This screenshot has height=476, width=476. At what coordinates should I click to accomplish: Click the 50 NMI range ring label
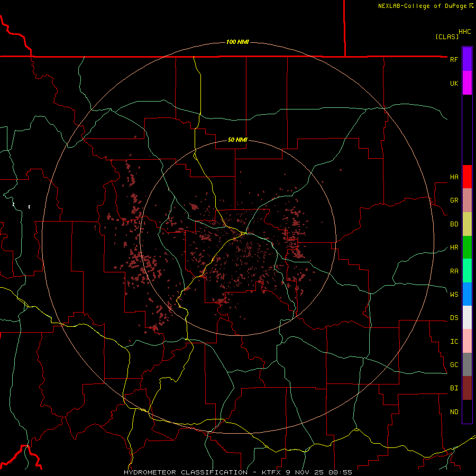pyautogui.click(x=237, y=140)
